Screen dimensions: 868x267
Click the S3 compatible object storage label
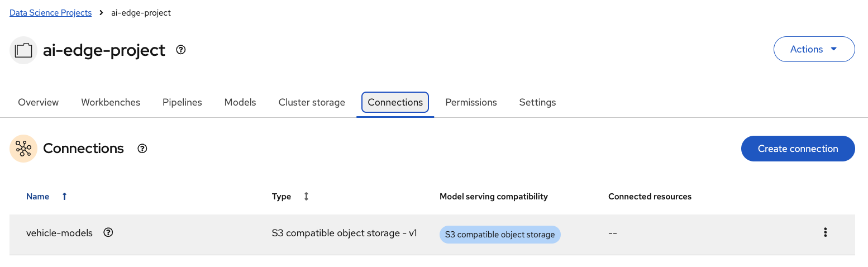point(500,235)
